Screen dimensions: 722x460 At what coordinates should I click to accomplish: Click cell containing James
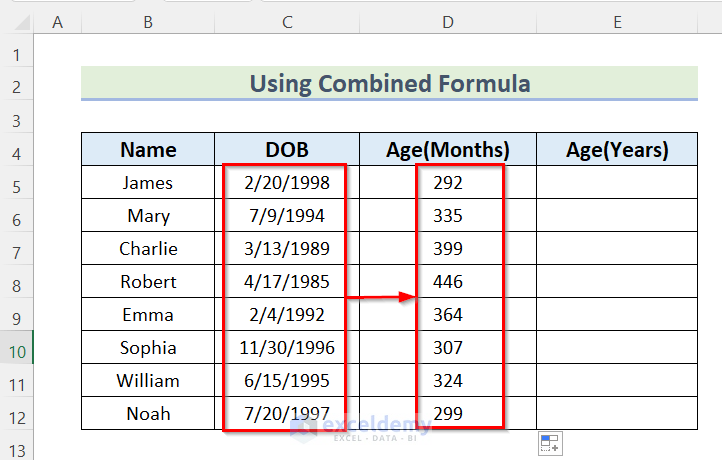(x=148, y=183)
